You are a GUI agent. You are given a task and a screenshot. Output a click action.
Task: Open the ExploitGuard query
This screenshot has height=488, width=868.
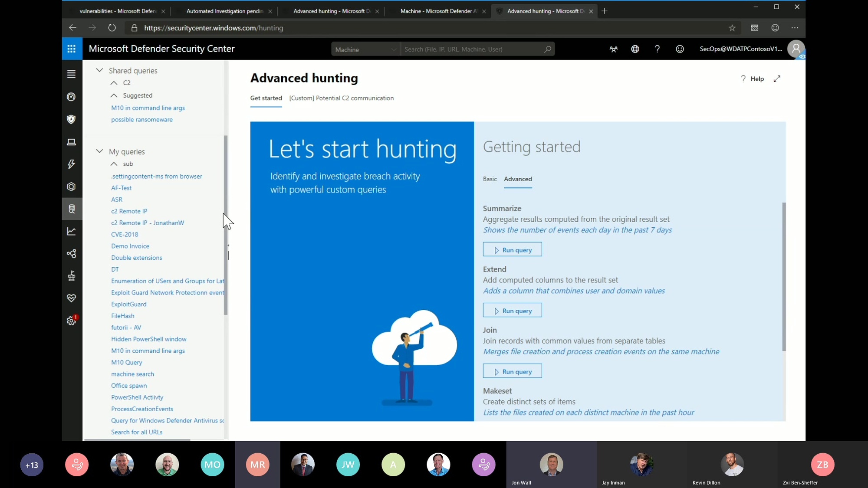(x=129, y=305)
